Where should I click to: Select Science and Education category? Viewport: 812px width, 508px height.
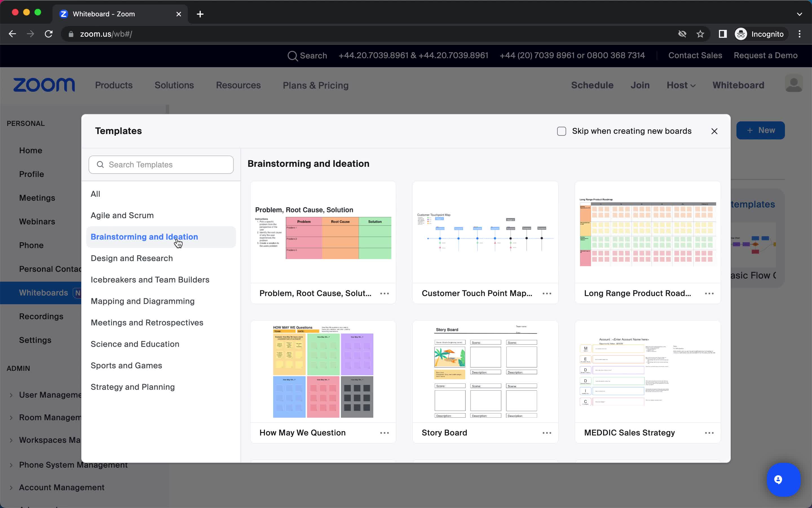point(161,344)
